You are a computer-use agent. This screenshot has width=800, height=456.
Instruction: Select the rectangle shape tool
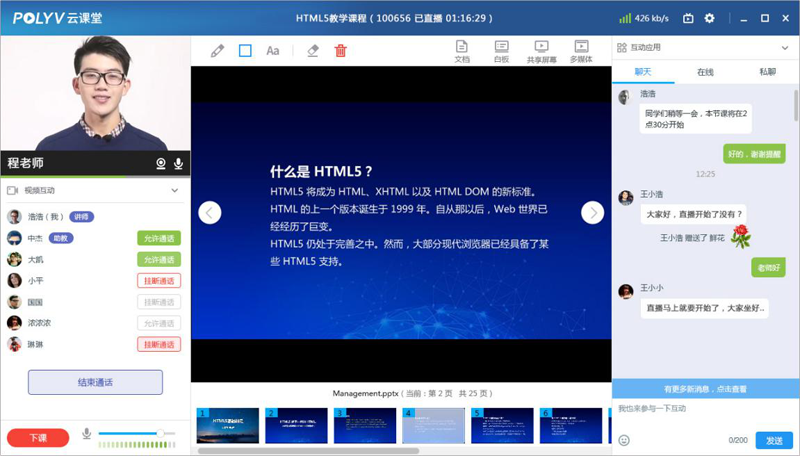click(x=245, y=51)
